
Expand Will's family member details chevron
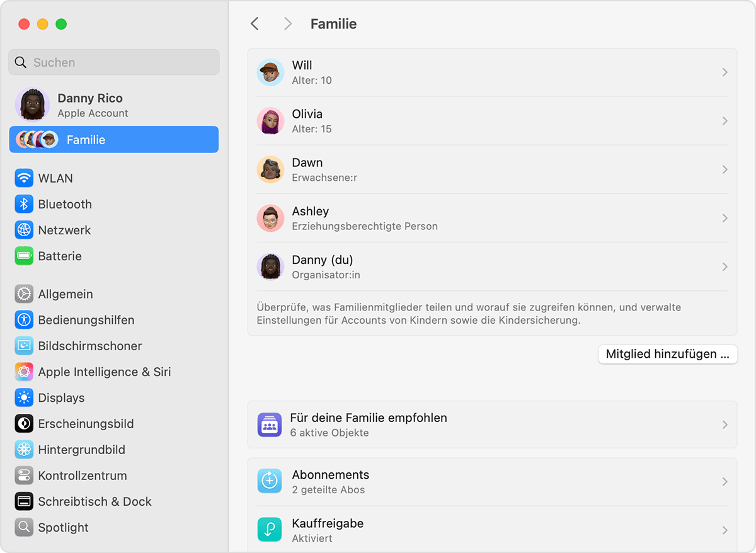click(x=724, y=72)
